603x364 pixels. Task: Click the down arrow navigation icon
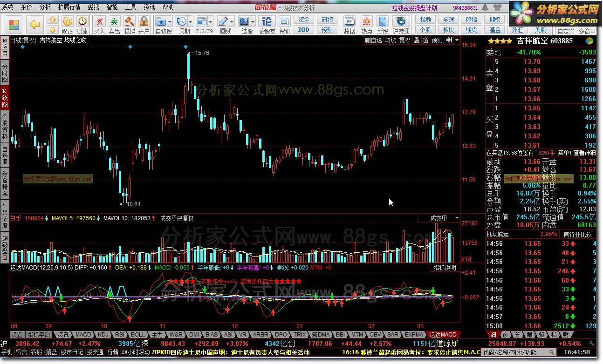point(53,29)
